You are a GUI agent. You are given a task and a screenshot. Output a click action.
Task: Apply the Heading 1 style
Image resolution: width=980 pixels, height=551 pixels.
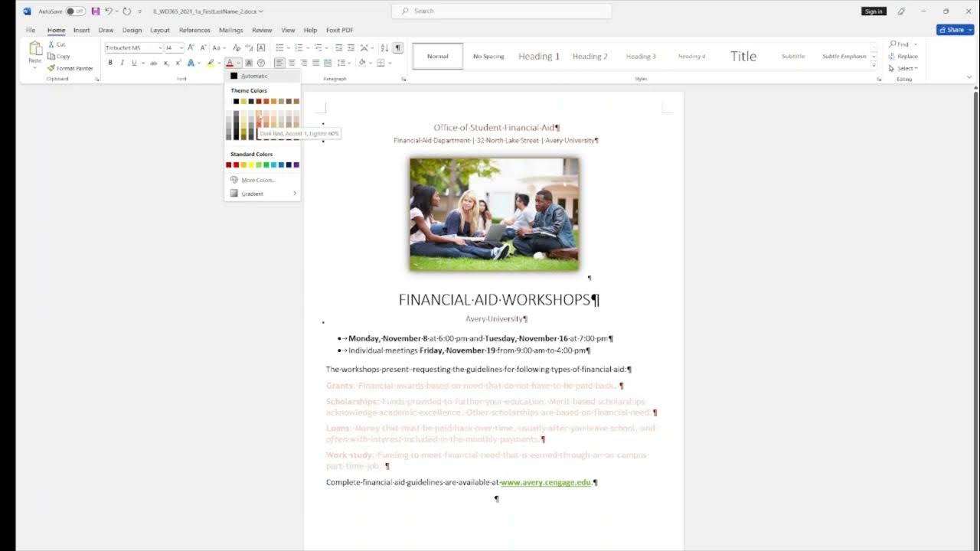[x=539, y=56]
